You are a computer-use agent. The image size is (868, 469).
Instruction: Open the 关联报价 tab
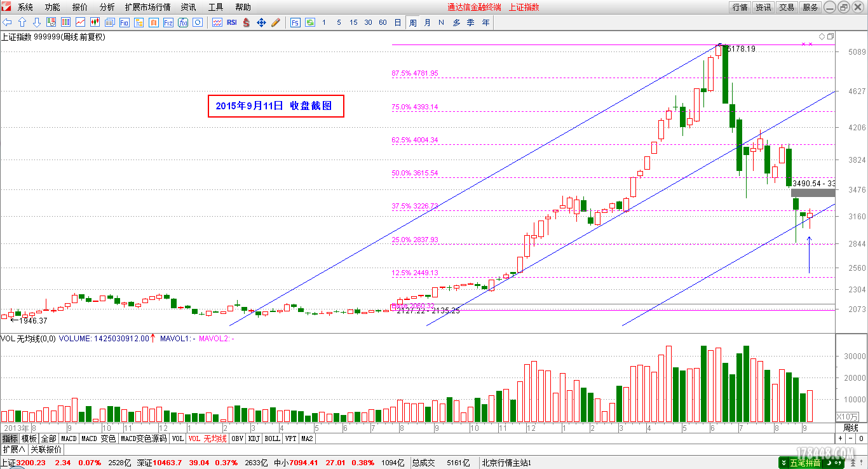click(46, 449)
